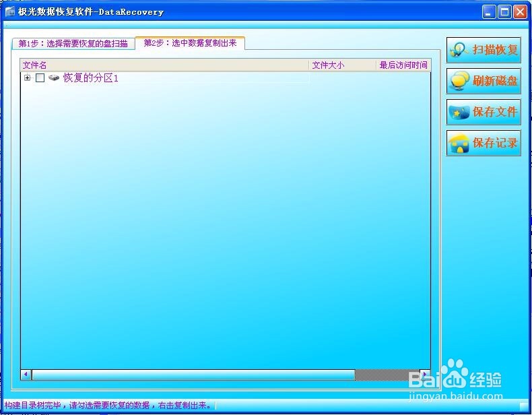Click the 保存文件 save file button
532x415 pixels.
coord(484,112)
